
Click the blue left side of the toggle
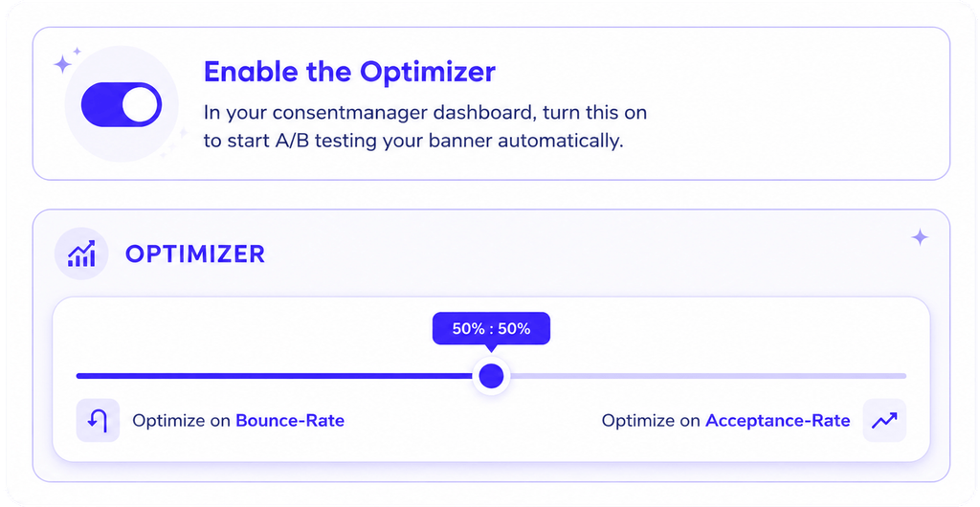pyautogui.click(x=101, y=105)
